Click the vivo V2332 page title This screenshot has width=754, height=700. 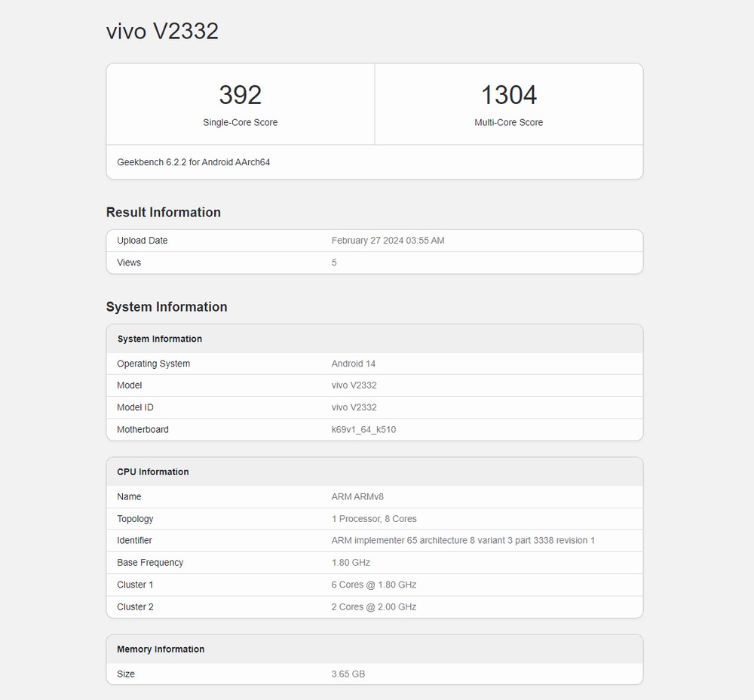162,31
